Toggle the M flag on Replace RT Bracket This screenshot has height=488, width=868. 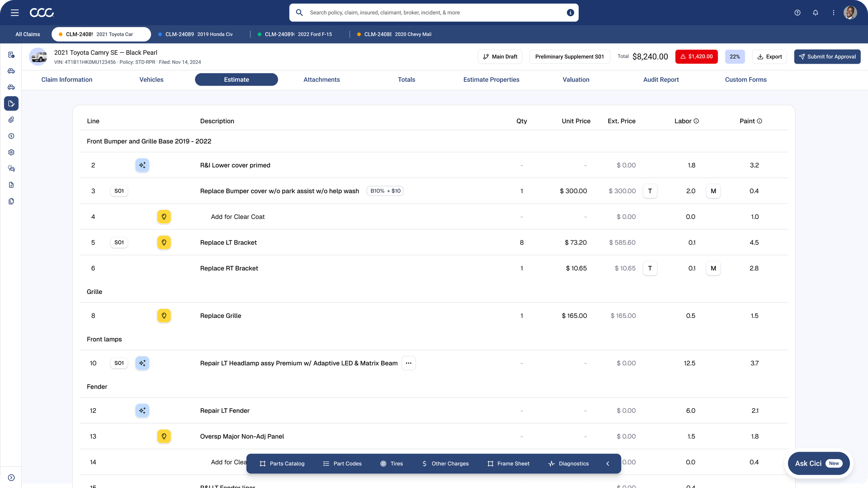click(713, 268)
